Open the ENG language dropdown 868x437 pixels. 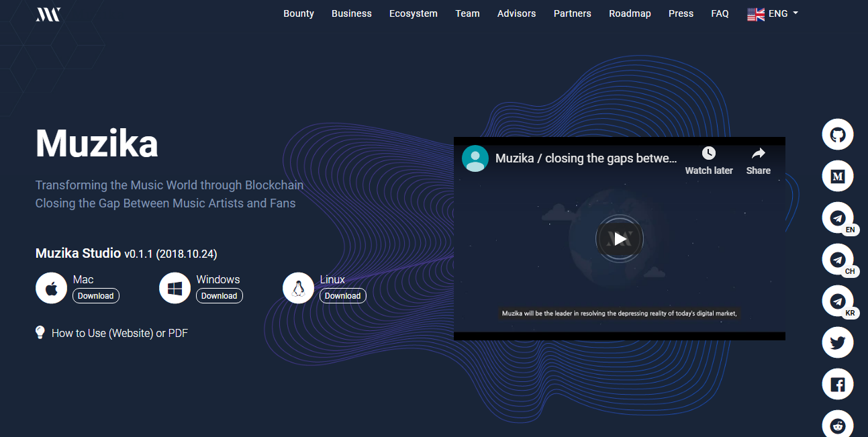[772, 13]
